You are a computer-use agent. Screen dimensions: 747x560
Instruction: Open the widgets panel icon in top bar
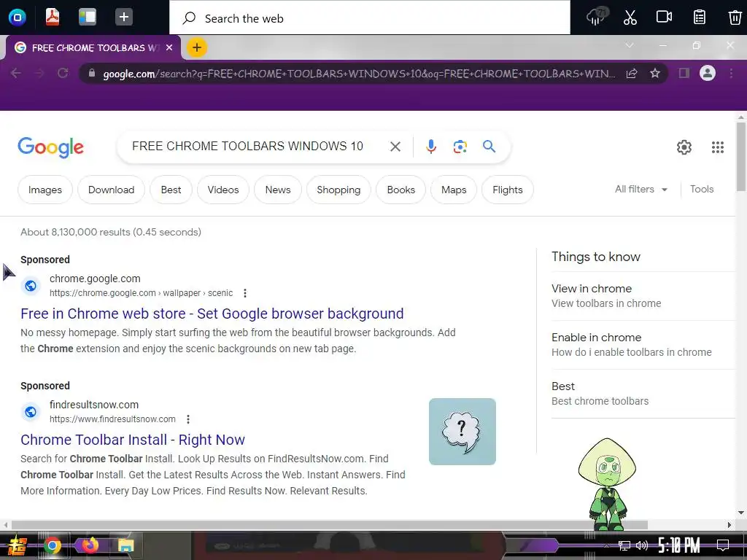(x=88, y=17)
